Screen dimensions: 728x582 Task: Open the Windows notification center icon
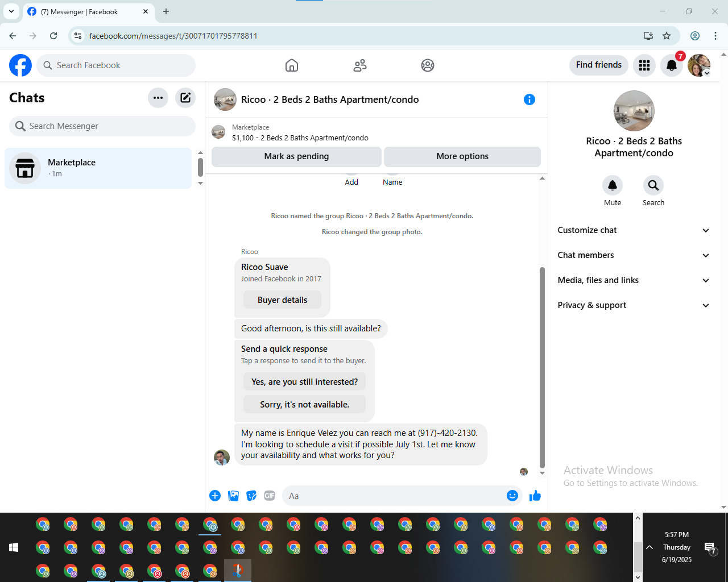710,548
